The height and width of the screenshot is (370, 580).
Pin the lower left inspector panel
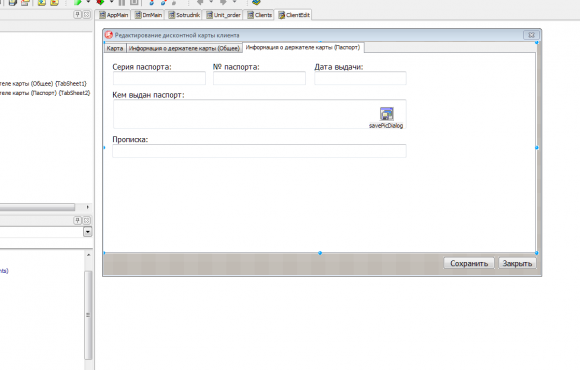[77, 221]
